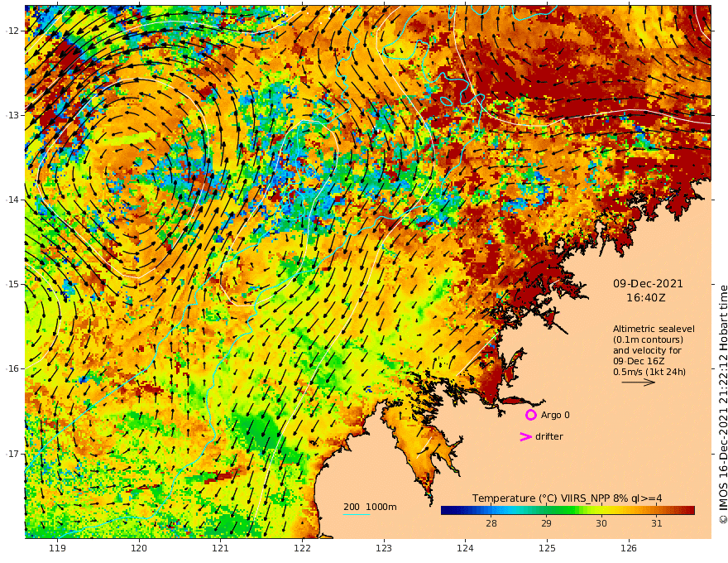Click longitude axis label 123

click(x=384, y=549)
